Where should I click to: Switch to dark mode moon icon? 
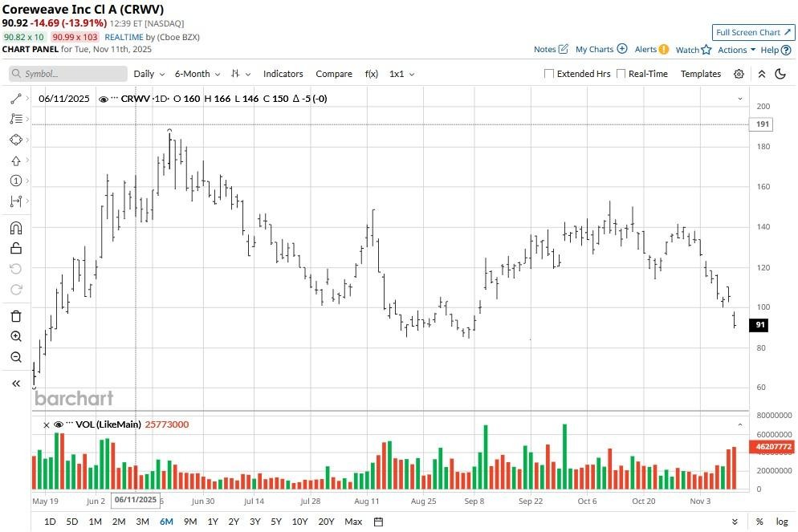click(x=780, y=74)
